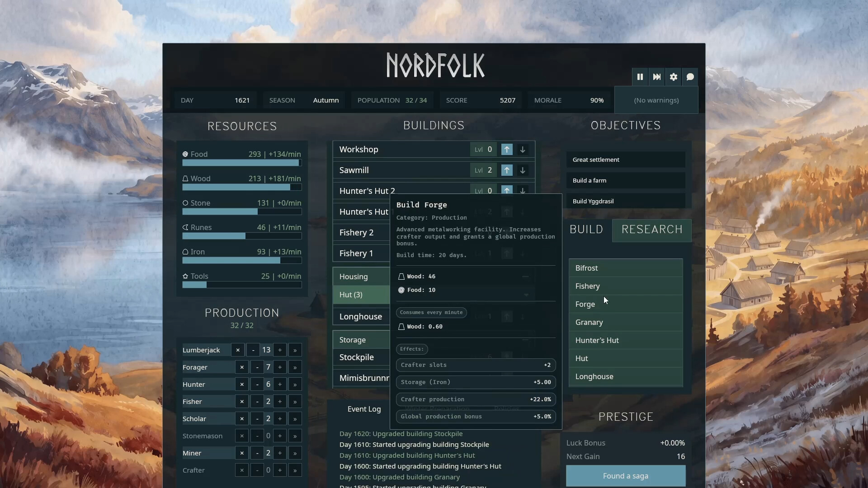
Task: Increase Stonemason count with the plus button
Action: (x=280, y=436)
